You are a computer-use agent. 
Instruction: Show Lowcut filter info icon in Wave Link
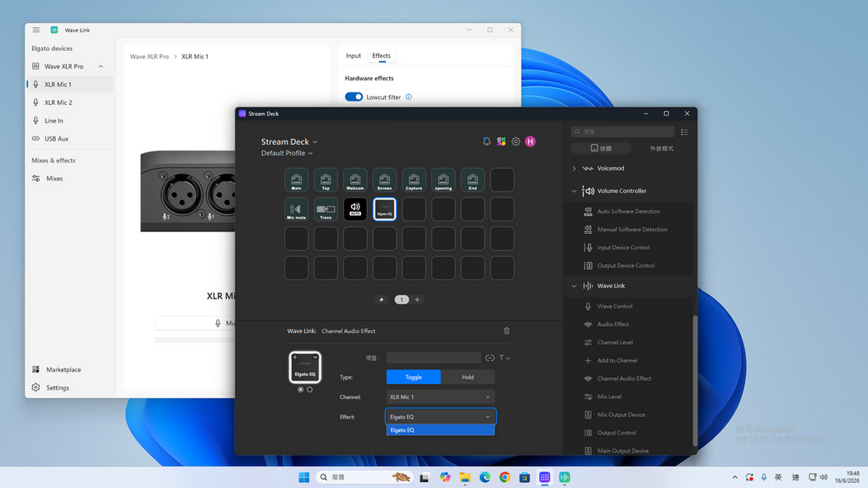pos(409,97)
